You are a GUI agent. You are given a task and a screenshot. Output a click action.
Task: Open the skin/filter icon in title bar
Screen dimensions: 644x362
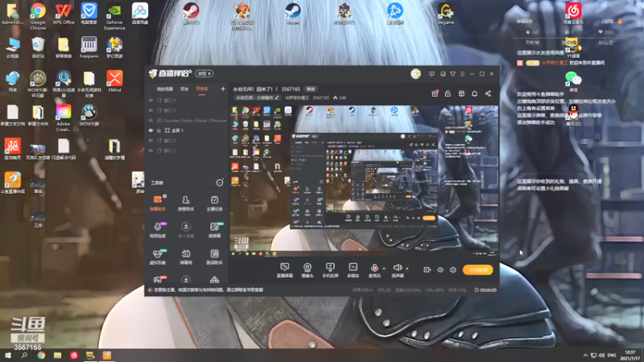coord(452,74)
